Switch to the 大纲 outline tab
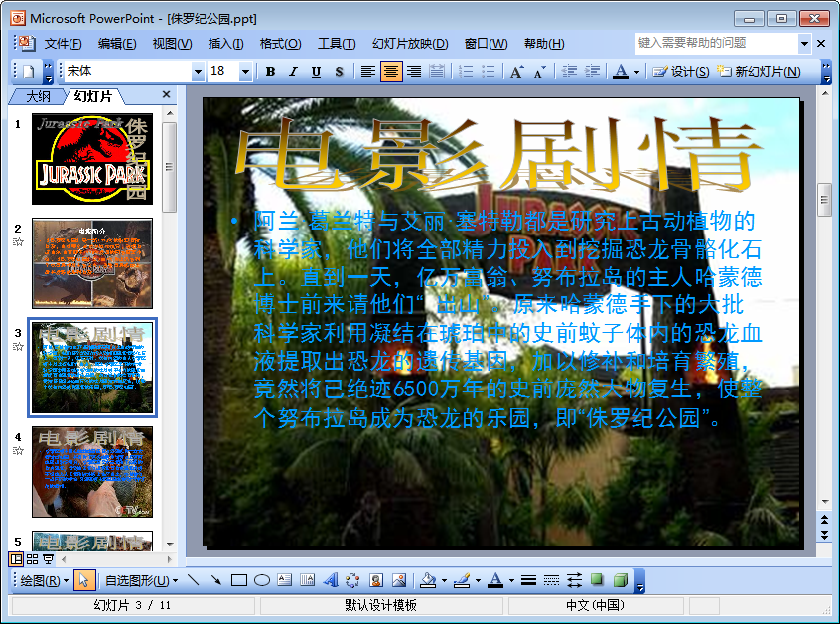The width and height of the screenshot is (840, 624). pyautogui.click(x=38, y=96)
